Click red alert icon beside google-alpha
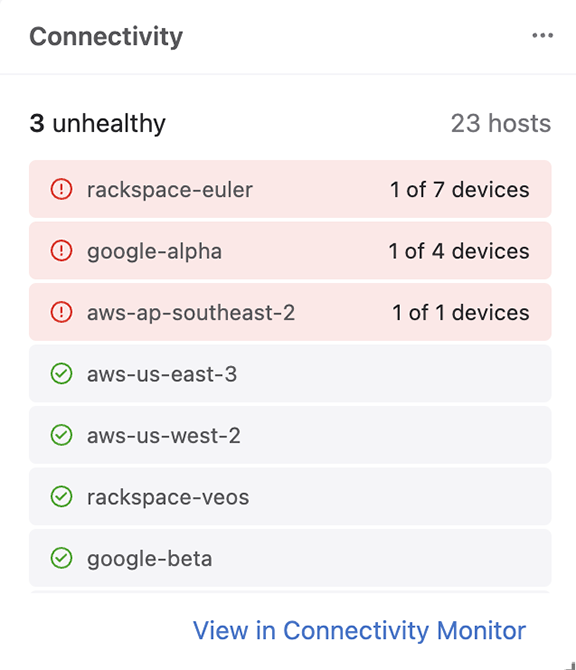 coord(62,250)
